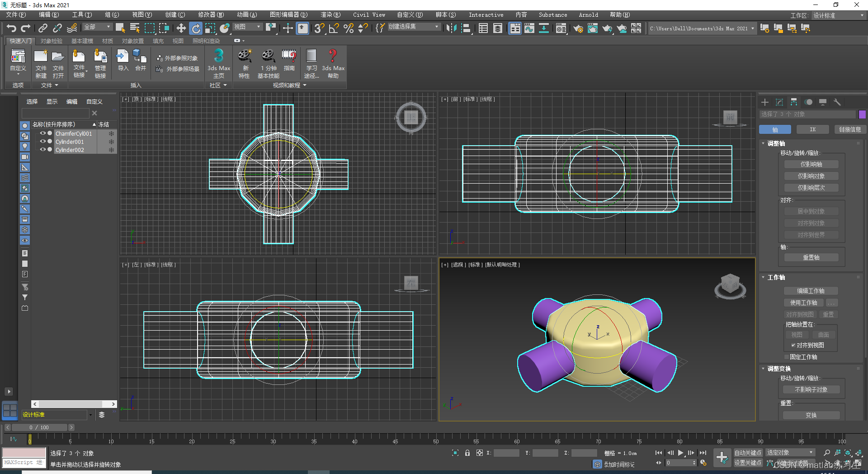Click the purple object color swatch
The width and height of the screenshot is (868, 474).
pos(862,114)
